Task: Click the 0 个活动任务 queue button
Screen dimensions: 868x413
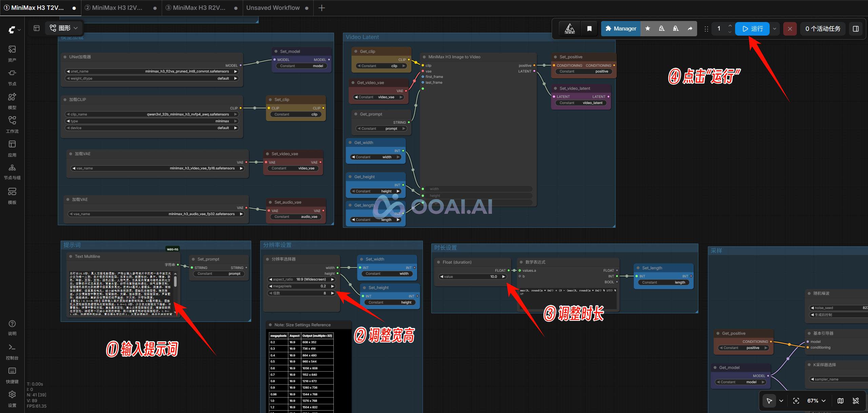Action: tap(823, 29)
